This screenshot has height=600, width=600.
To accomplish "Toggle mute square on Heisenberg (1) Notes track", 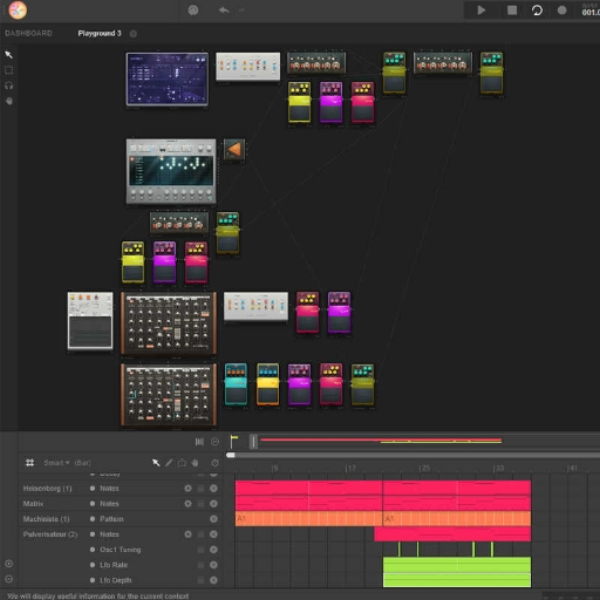I will tap(201, 488).
